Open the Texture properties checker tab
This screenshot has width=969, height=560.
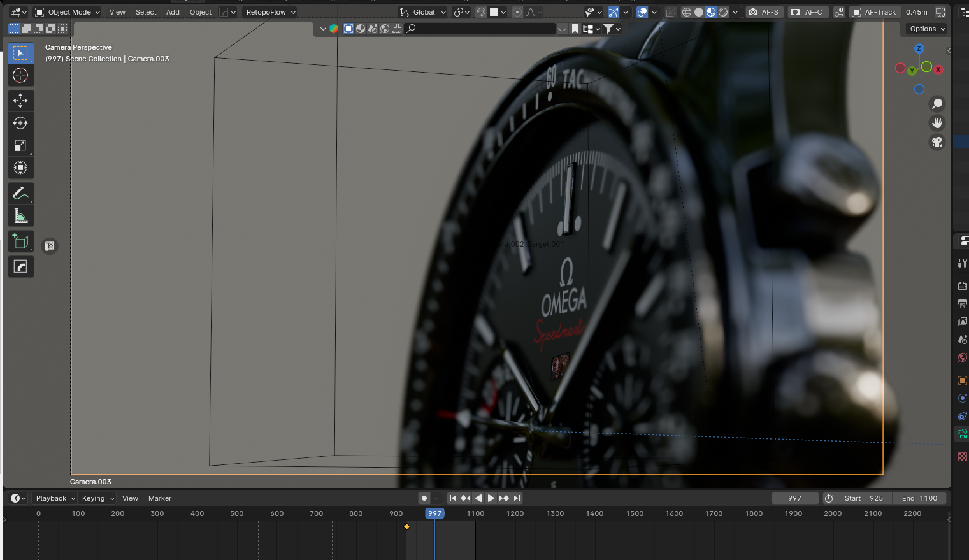pyautogui.click(x=963, y=457)
